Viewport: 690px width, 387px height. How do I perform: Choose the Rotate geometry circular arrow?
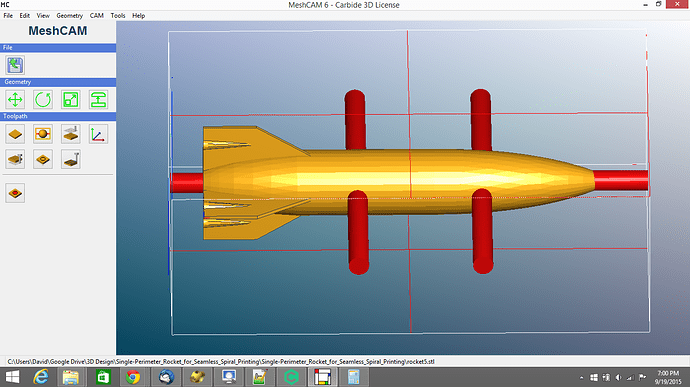pos(43,100)
